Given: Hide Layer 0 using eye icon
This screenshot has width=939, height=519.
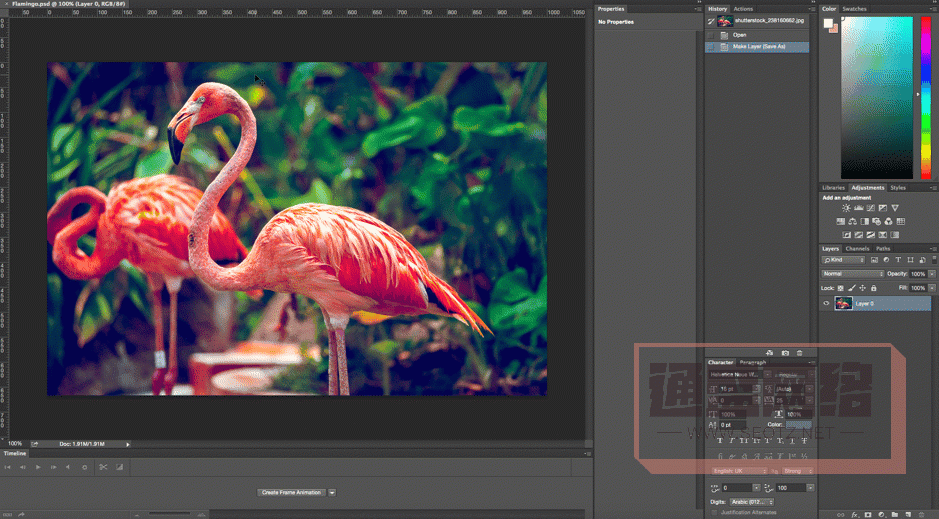Looking at the screenshot, I should tap(826, 303).
